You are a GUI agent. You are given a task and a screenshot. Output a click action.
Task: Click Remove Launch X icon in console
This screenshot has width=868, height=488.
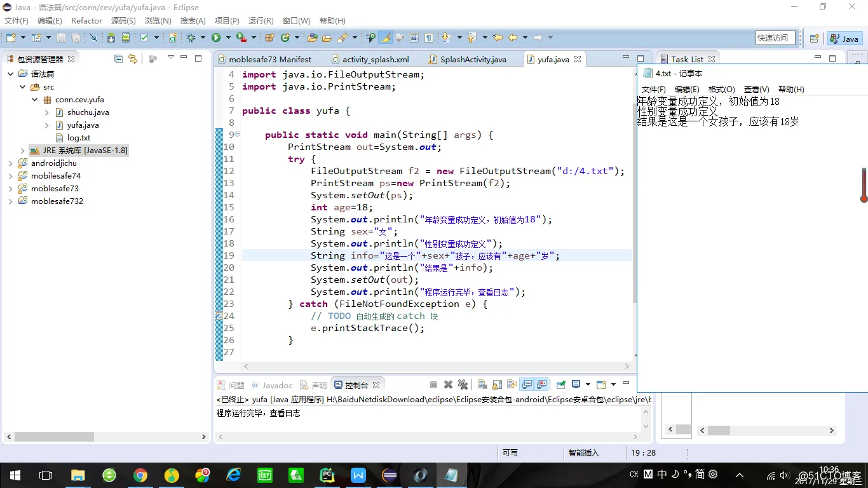coord(448,384)
